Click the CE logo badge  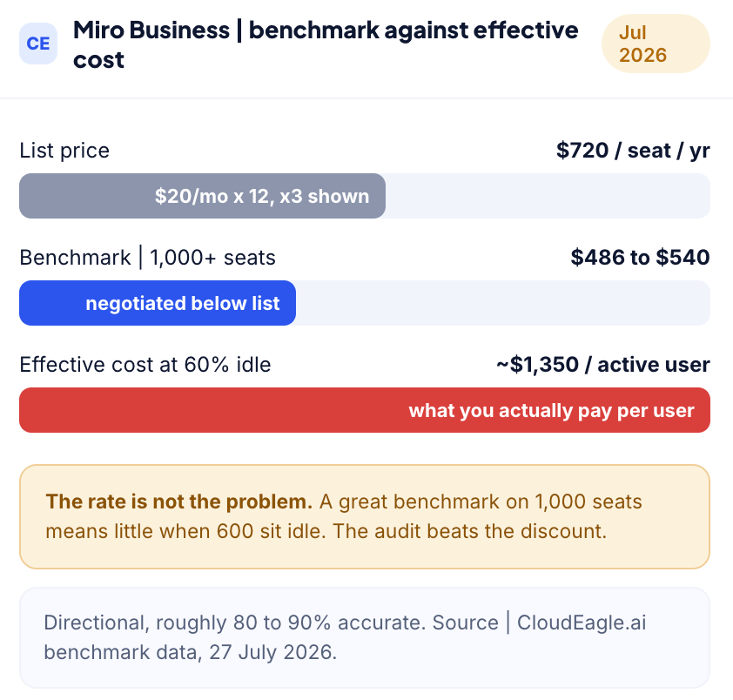point(38,44)
